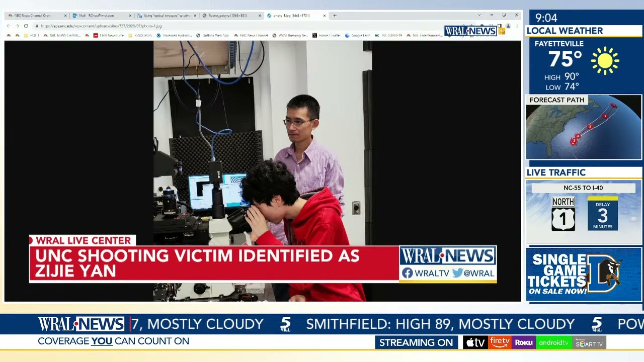The image size is (644, 362).
Task: Click the user profile avatar icon
Action: coord(508,26)
